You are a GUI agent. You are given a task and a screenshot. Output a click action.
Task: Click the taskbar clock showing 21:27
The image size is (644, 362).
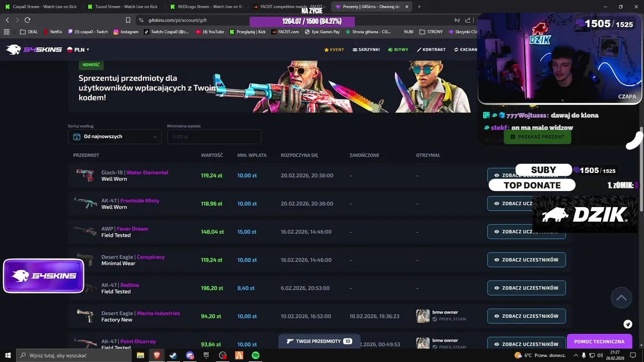click(615, 355)
